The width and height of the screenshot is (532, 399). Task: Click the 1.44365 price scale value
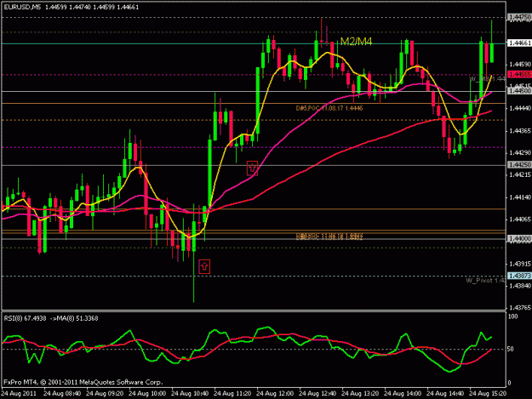520,130
